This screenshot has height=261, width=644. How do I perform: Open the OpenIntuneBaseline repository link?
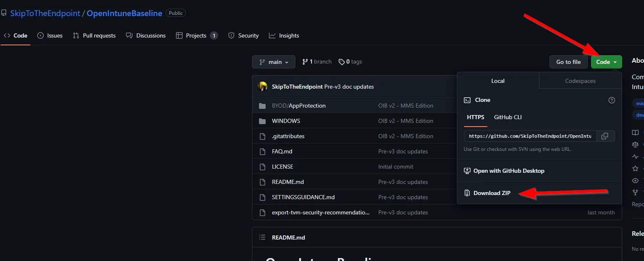[124, 13]
